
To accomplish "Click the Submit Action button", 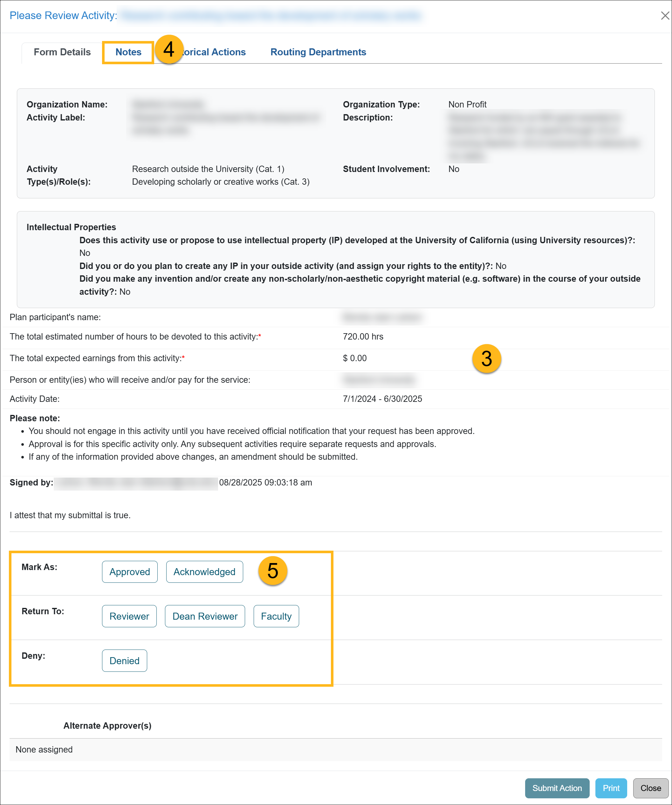I will coord(557,788).
